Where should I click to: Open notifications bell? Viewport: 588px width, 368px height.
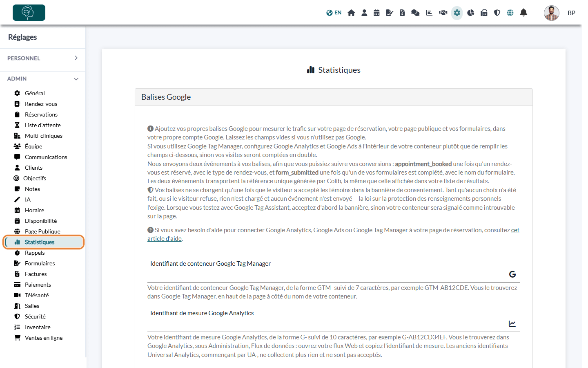523,13
